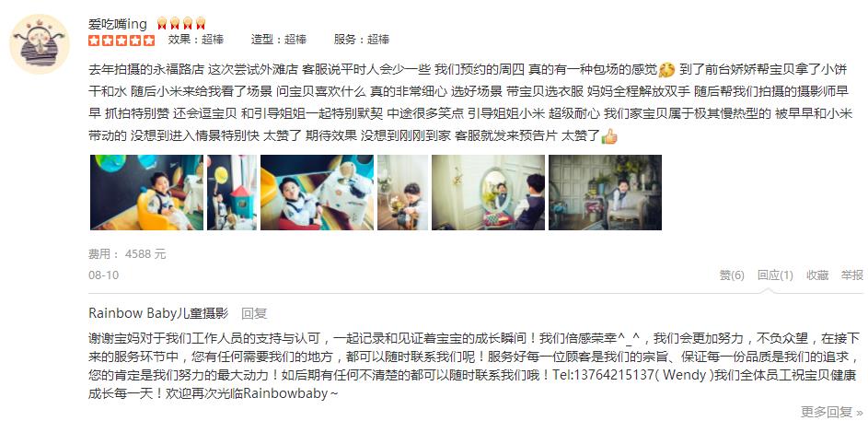Viewport: 868px width, 421px height.
Task: Click the four gold medal badges
Action: click(x=181, y=23)
